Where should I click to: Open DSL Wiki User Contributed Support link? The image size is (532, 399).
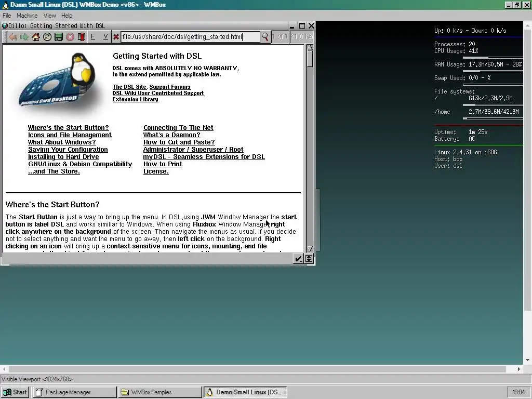[x=158, y=93]
